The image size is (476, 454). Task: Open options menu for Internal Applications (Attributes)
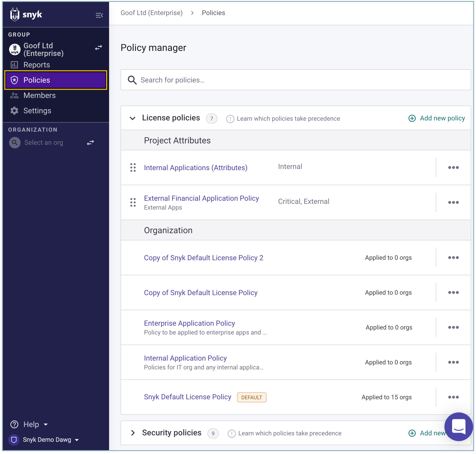[x=454, y=168]
